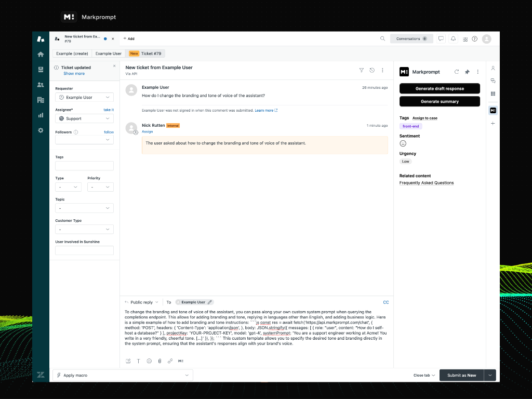Viewport: 532px width, 399px height.
Task: Open ticket options kebab menu
Action: 382,70
